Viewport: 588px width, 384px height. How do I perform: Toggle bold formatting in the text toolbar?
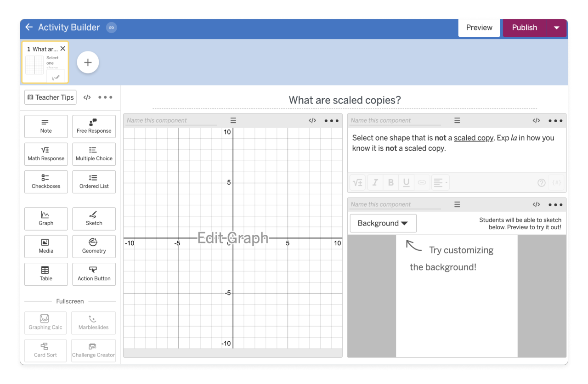(x=390, y=182)
